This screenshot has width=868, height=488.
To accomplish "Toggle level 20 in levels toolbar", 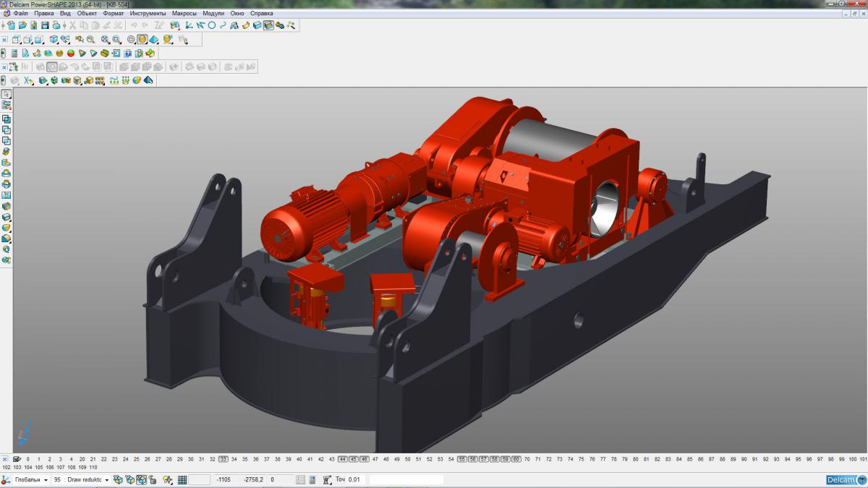I will point(82,459).
